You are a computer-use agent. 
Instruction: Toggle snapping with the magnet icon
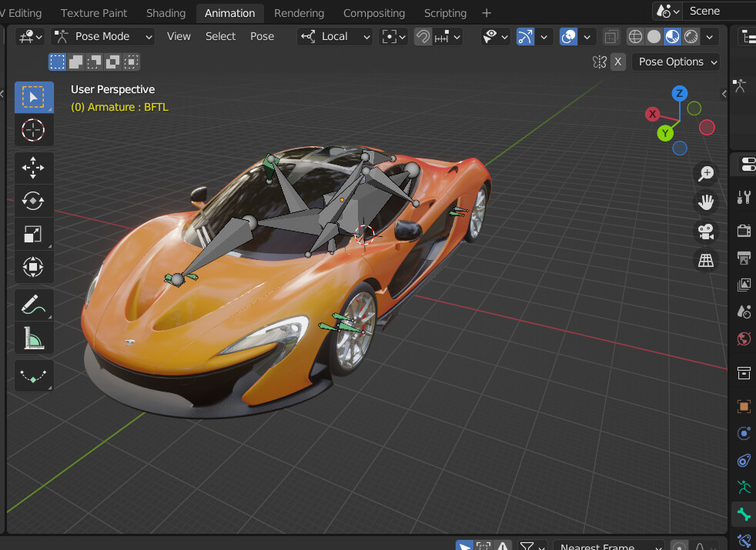422,36
